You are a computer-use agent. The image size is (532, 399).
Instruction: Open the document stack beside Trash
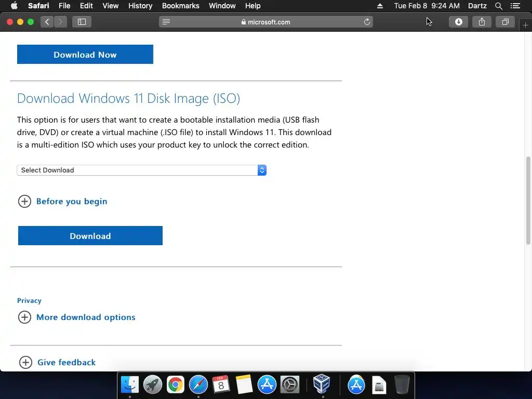[x=379, y=384]
